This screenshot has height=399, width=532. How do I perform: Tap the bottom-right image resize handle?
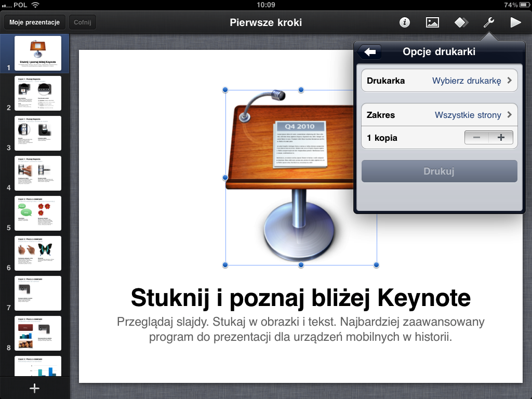click(376, 265)
